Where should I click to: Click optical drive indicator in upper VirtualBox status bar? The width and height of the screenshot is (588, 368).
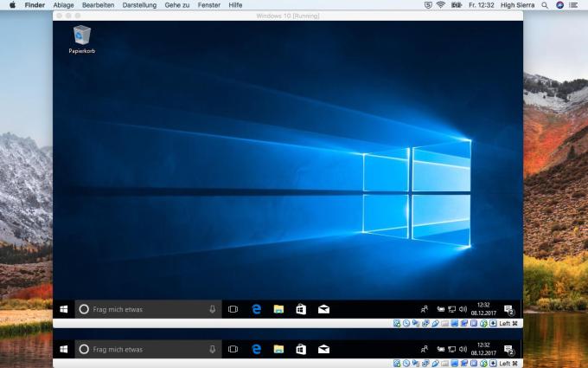click(406, 323)
